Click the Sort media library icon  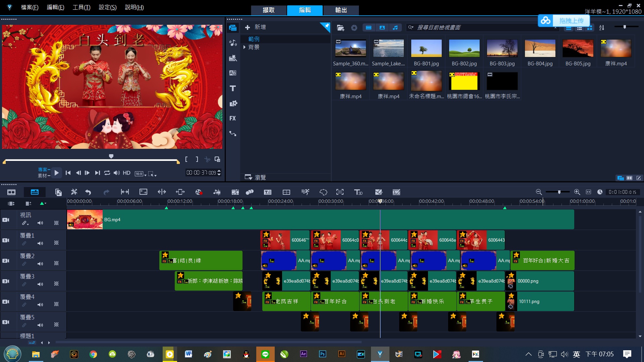coord(602,28)
